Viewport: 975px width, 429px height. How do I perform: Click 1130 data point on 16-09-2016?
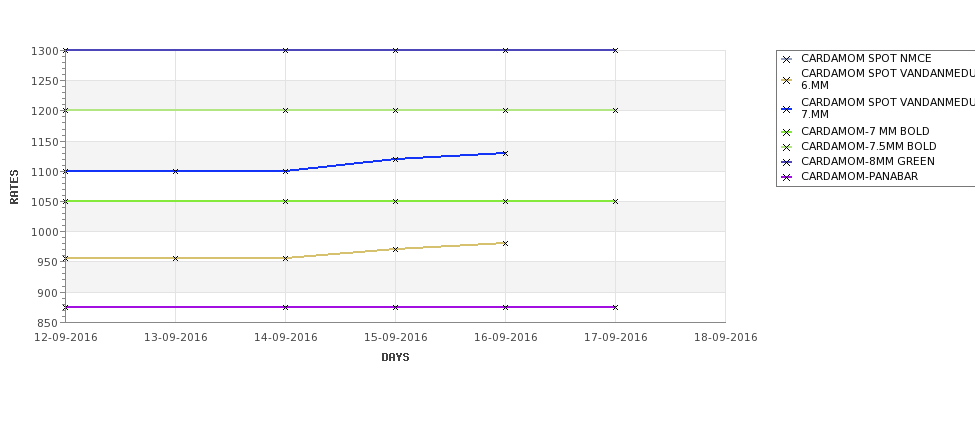pyautogui.click(x=505, y=153)
